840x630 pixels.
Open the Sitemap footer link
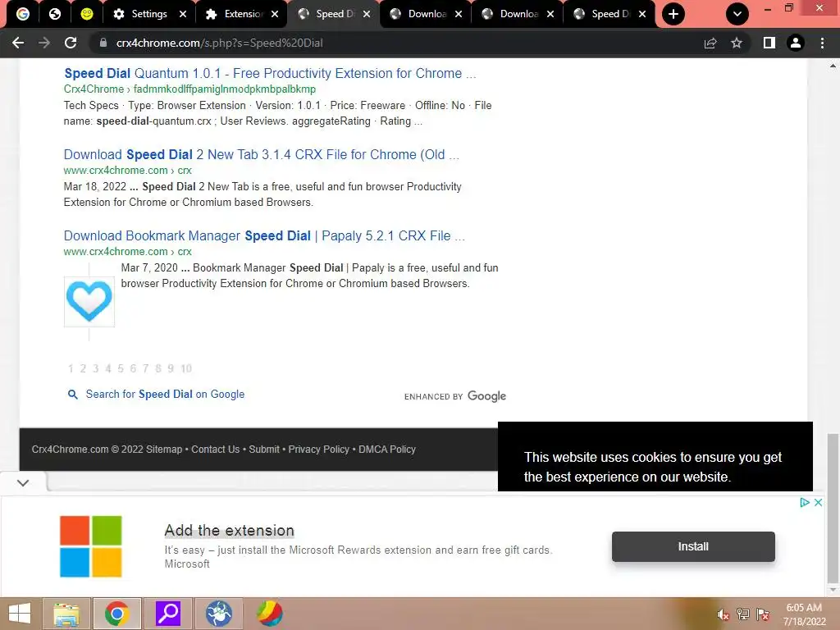[x=163, y=450]
